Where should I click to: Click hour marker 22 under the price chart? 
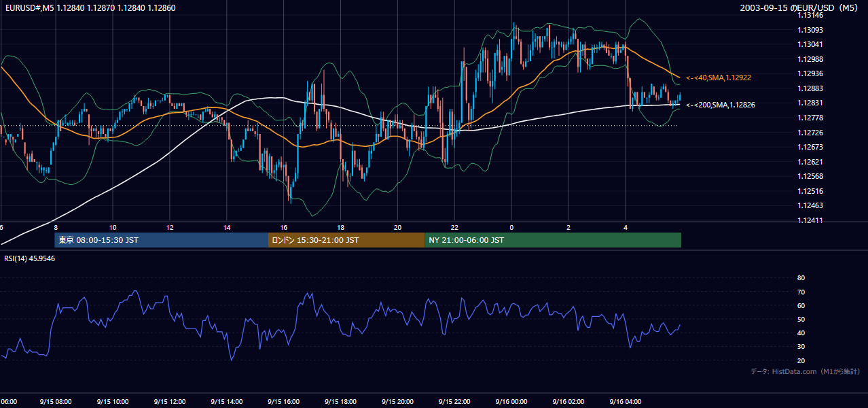coord(455,227)
